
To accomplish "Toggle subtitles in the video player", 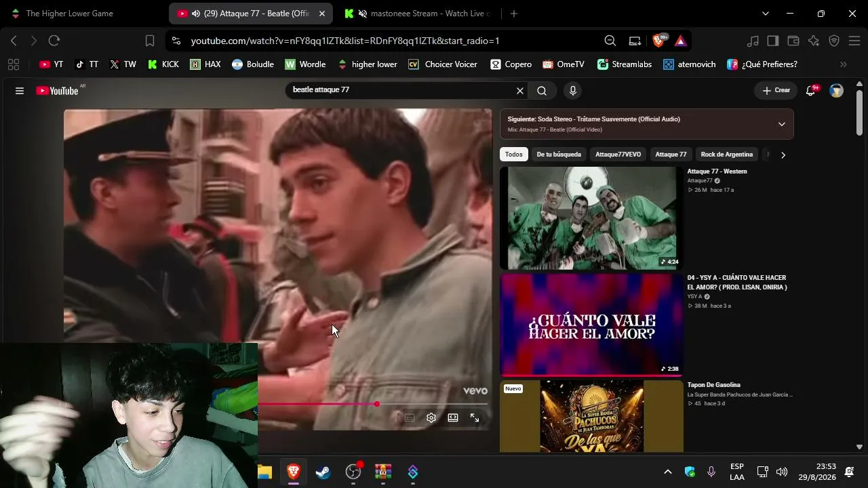I will (x=410, y=418).
